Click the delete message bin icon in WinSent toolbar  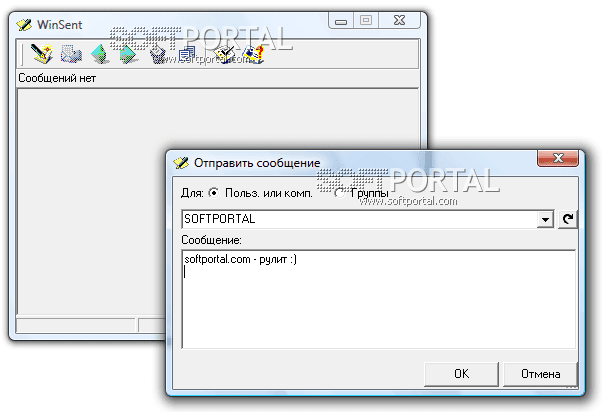[157, 55]
